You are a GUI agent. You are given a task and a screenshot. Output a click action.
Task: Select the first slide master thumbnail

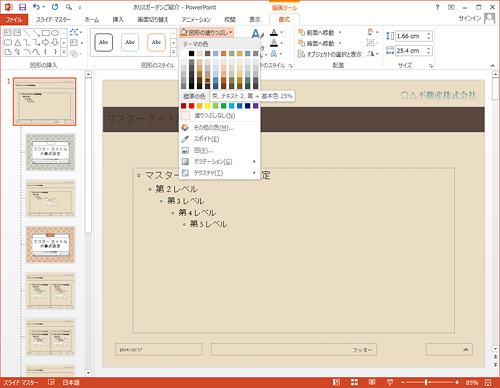pyautogui.click(x=45, y=101)
